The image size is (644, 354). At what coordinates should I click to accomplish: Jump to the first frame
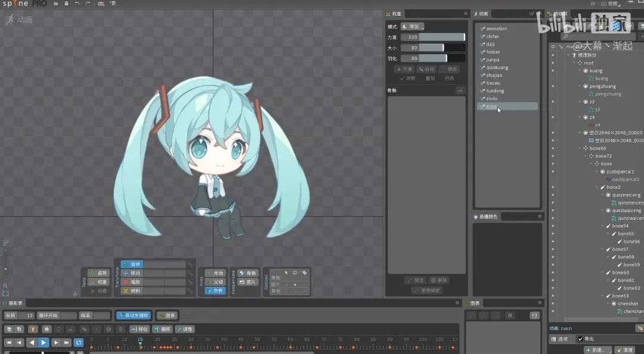8,343
